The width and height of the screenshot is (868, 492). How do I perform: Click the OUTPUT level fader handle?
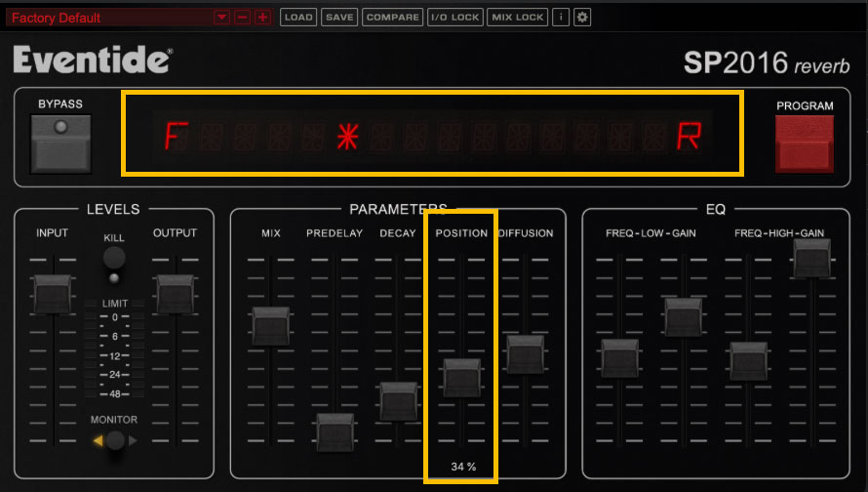[176, 294]
